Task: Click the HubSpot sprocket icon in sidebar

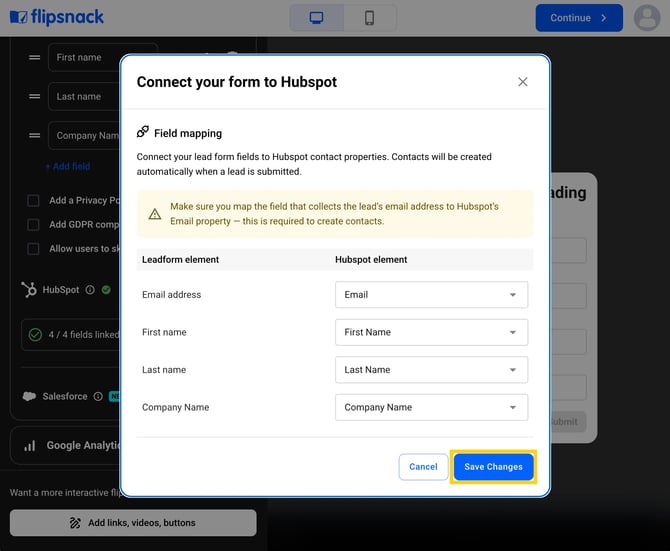Action: (29, 290)
